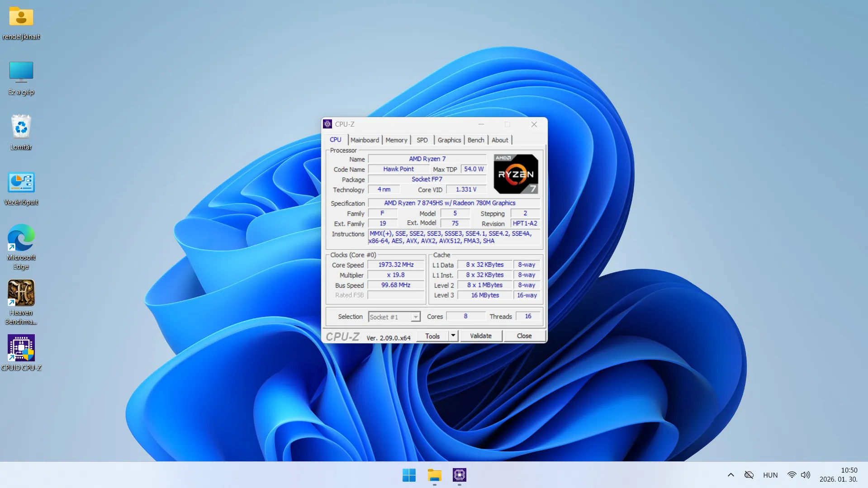
Task: Click the AMD Ryzen 7 name field
Action: pyautogui.click(x=427, y=159)
